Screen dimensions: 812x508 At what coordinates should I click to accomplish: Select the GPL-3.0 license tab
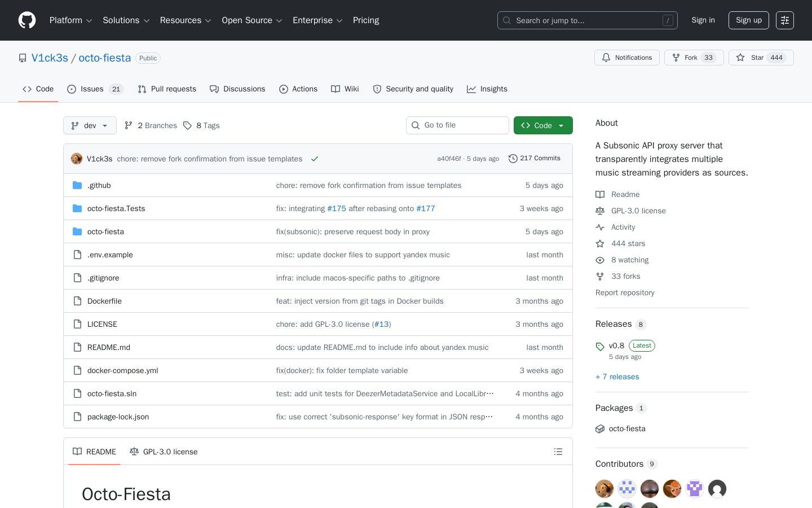(x=164, y=452)
